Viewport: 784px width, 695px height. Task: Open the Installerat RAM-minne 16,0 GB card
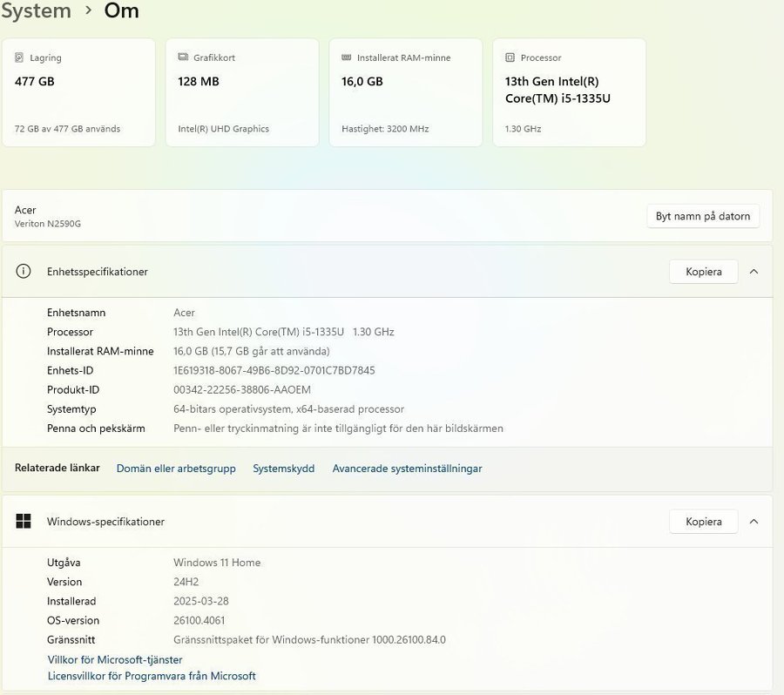(405, 92)
